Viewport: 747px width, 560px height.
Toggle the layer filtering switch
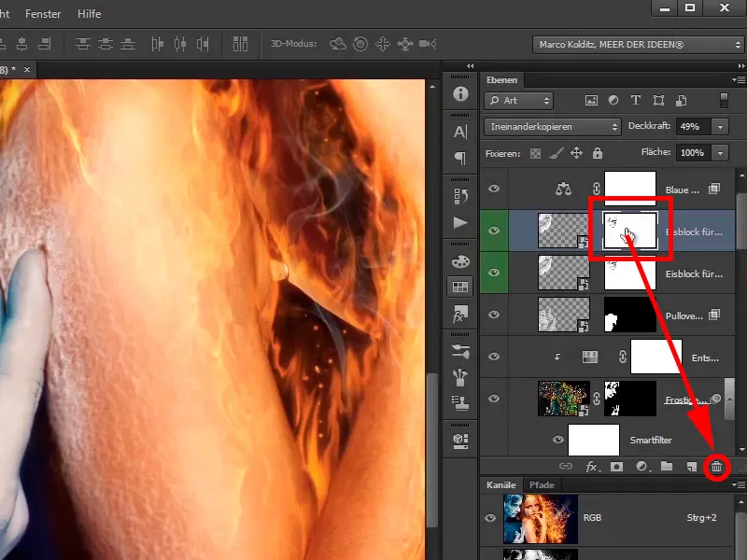[724, 101]
